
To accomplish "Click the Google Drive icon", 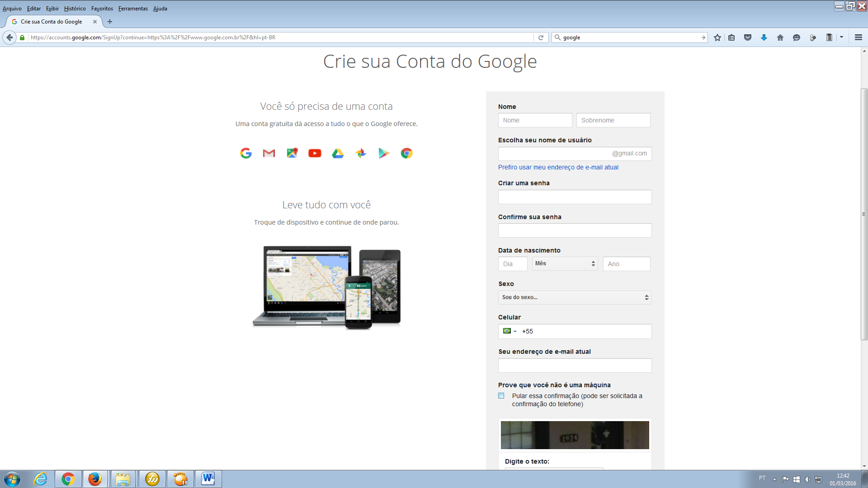I will click(338, 153).
